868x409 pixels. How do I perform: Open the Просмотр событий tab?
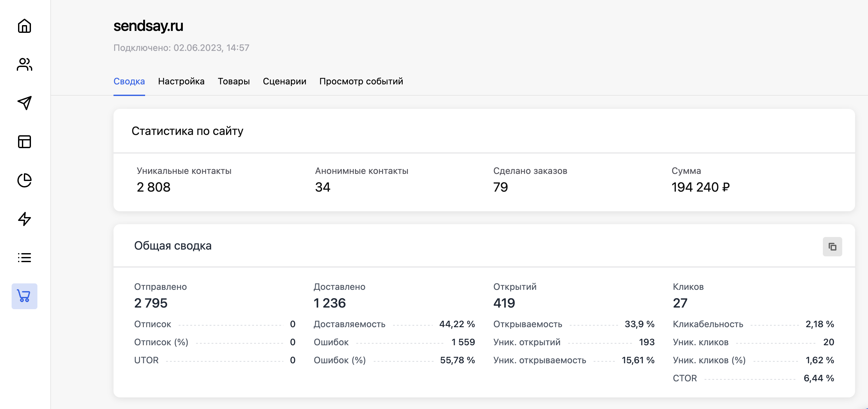point(361,81)
